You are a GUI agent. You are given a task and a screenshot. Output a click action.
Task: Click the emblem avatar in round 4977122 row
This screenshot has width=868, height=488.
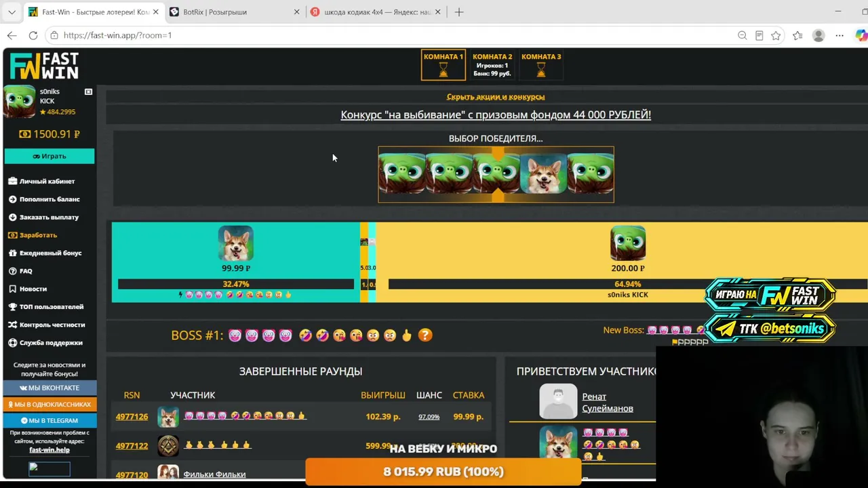tap(168, 445)
